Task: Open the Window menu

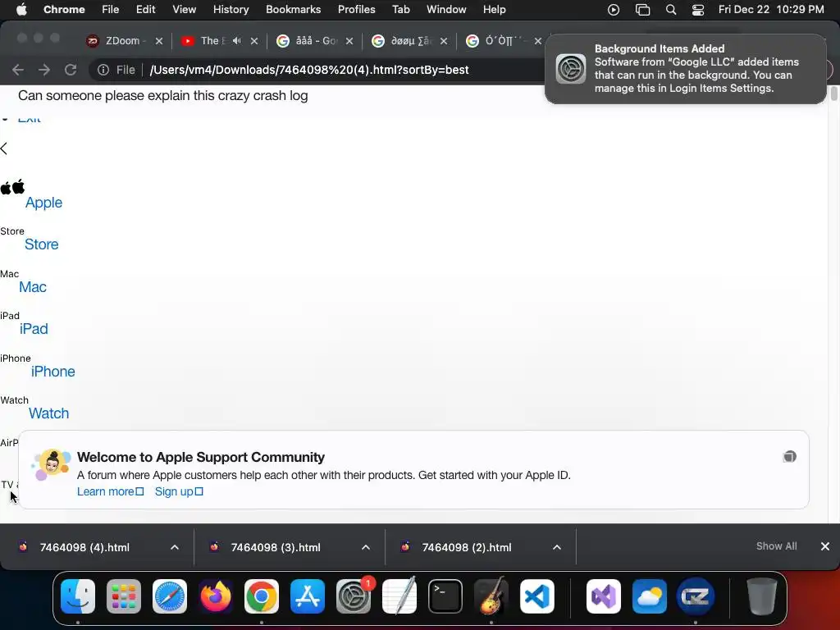Action: [x=446, y=10]
